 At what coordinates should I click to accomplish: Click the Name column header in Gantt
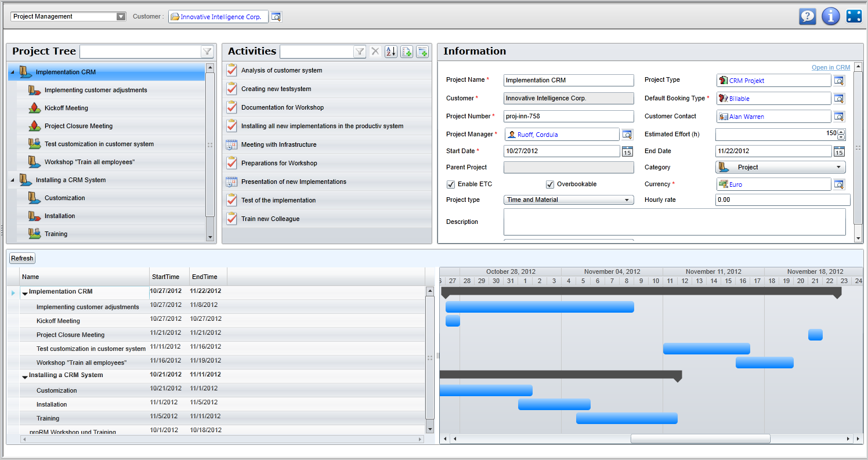(85, 277)
